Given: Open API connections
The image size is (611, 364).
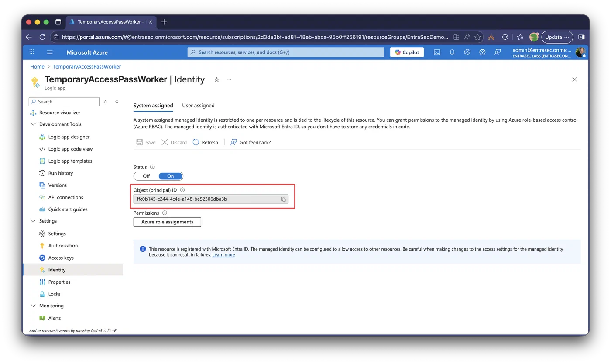Looking at the screenshot, I should coord(65,197).
